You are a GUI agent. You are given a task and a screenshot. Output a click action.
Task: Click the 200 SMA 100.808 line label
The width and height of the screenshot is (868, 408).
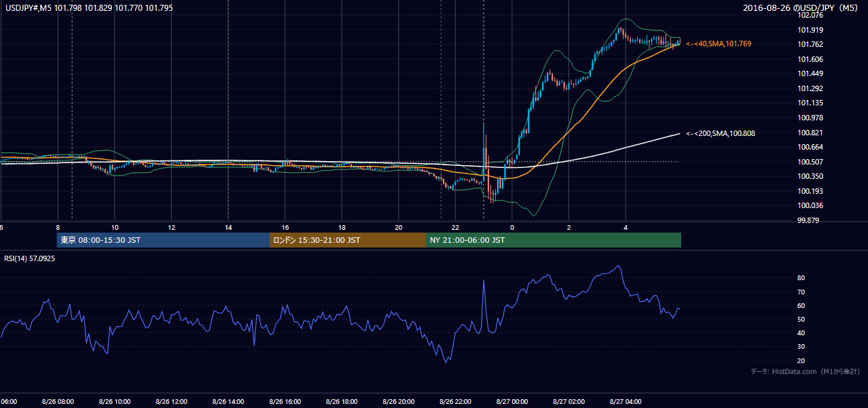pyautogui.click(x=721, y=133)
